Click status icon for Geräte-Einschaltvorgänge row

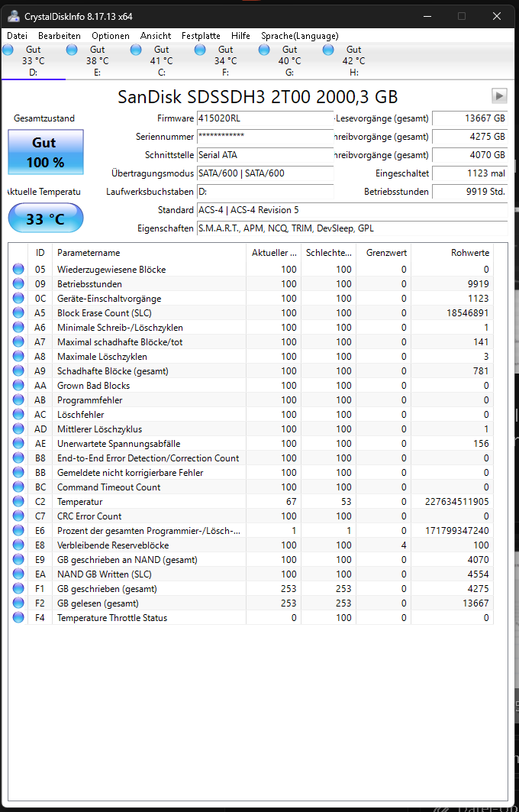pyautogui.click(x=18, y=298)
